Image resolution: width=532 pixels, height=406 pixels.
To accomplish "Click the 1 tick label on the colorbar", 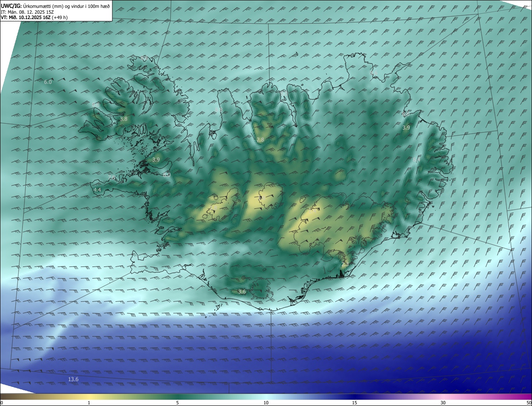I will pos(89,403).
